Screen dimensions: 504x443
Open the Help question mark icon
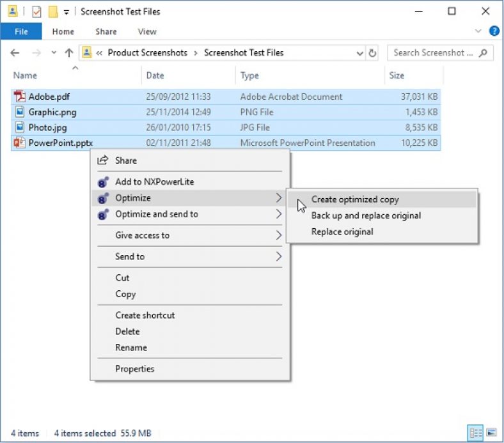pos(494,31)
